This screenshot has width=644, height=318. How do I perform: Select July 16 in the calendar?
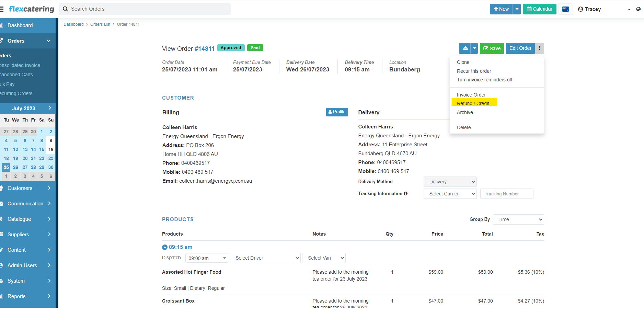[51, 149]
